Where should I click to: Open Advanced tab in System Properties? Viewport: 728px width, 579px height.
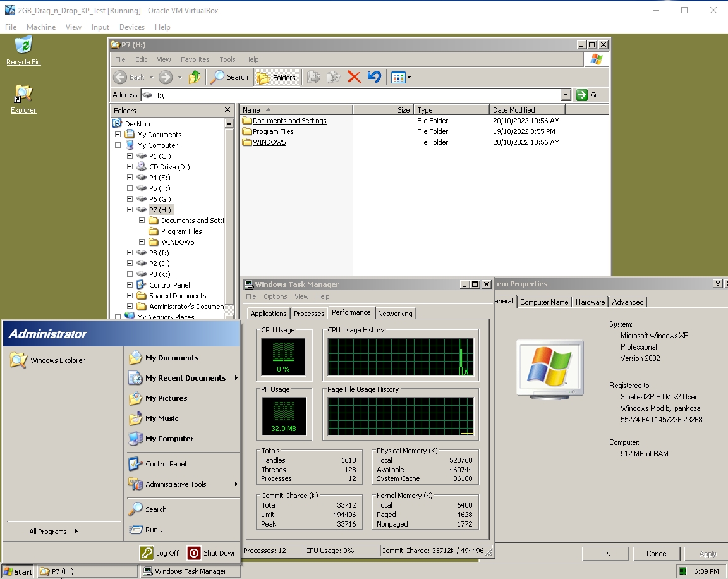628,302
